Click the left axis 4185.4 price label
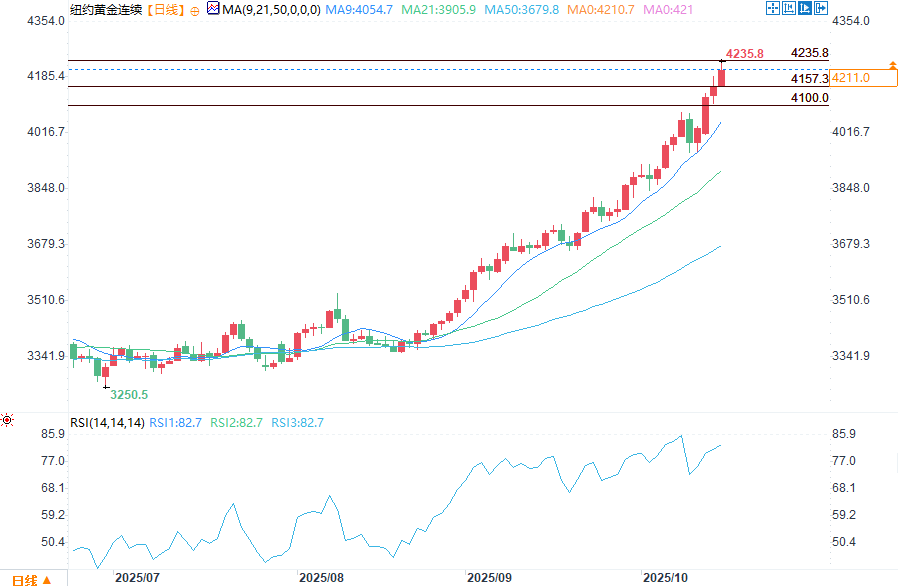The width and height of the screenshot is (898, 586). click(x=46, y=76)
